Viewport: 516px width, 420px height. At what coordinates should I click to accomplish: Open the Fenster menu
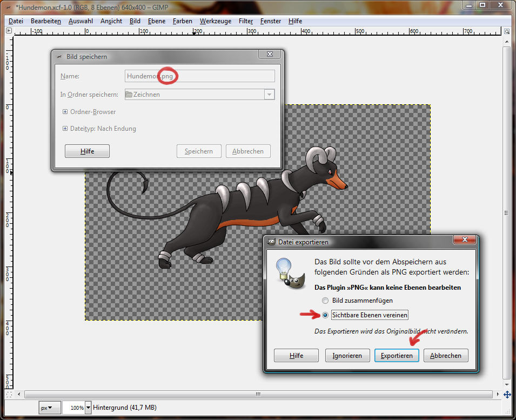(271, 21)
